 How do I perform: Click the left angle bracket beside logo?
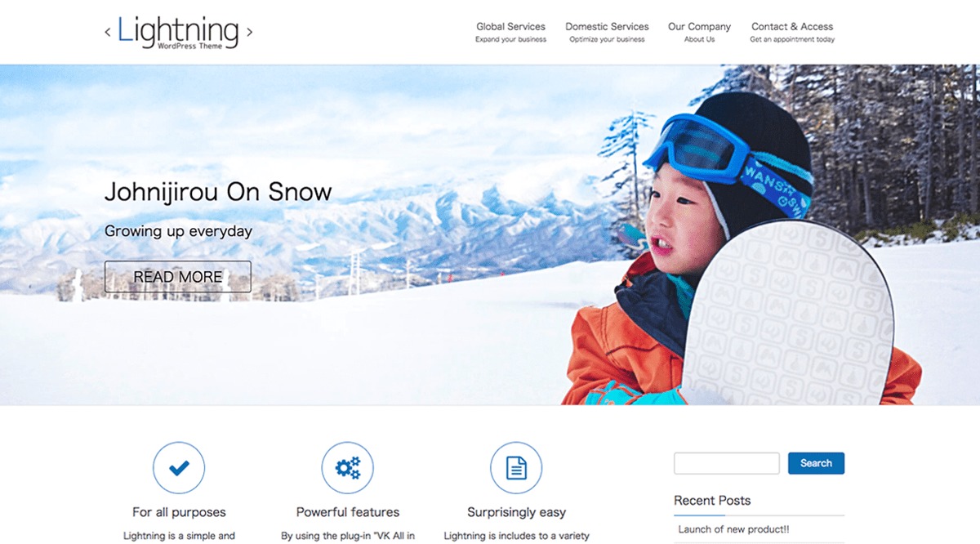tap(108, 33)
